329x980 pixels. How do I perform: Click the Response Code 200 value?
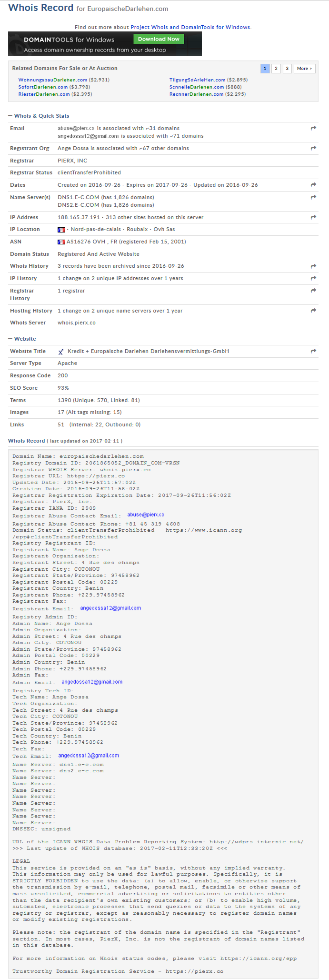pos(63,375)
